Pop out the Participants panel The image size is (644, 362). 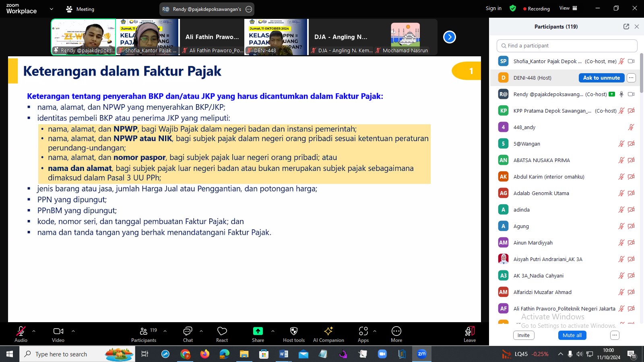(626, 27)
